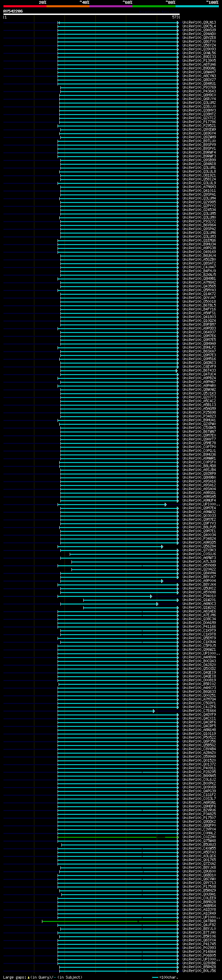Select the query name AV542206
Screen dimensions: 222x980
(x=13, y=11)
